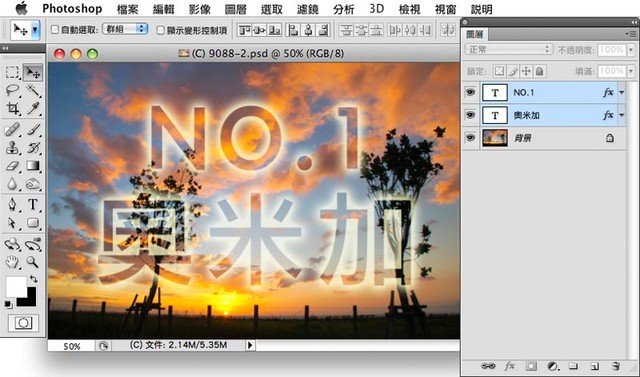
Task: Create a new layer
Action: click(594, 366)
